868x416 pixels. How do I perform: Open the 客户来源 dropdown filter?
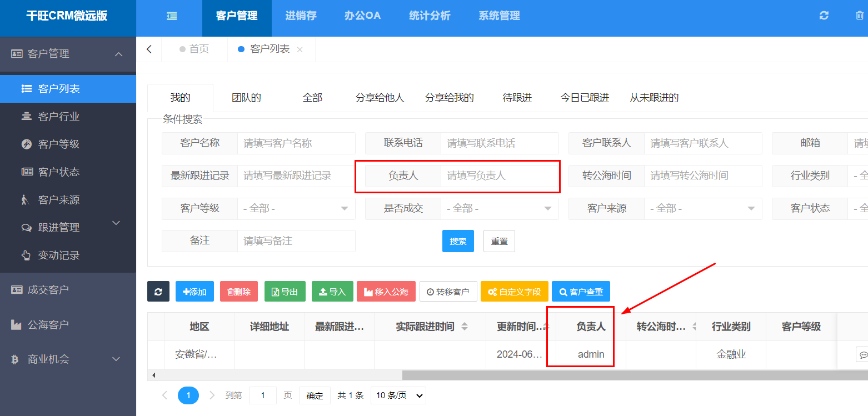(x=703, y=209)
